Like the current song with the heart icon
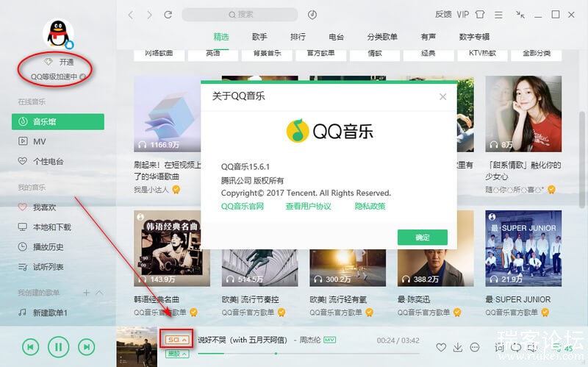 (x=441, y=347)
